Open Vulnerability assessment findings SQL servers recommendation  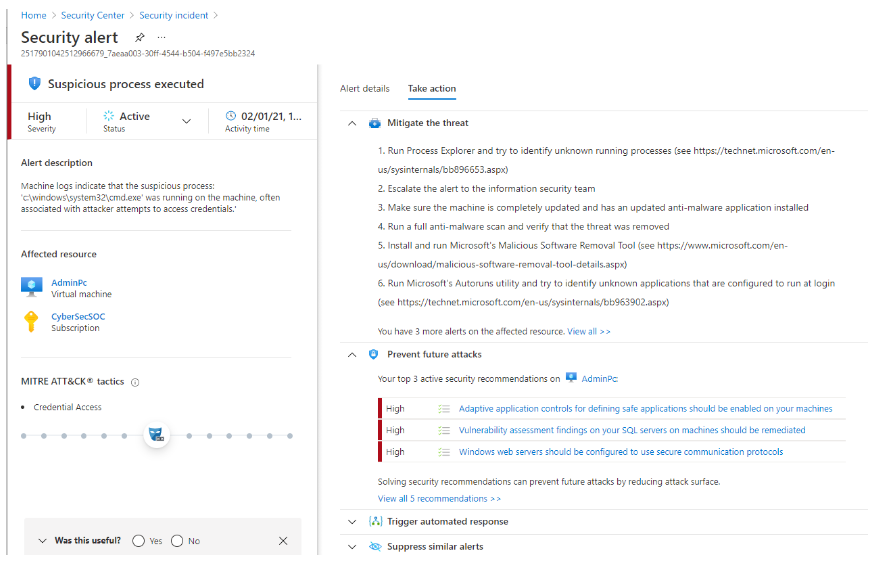632,430
